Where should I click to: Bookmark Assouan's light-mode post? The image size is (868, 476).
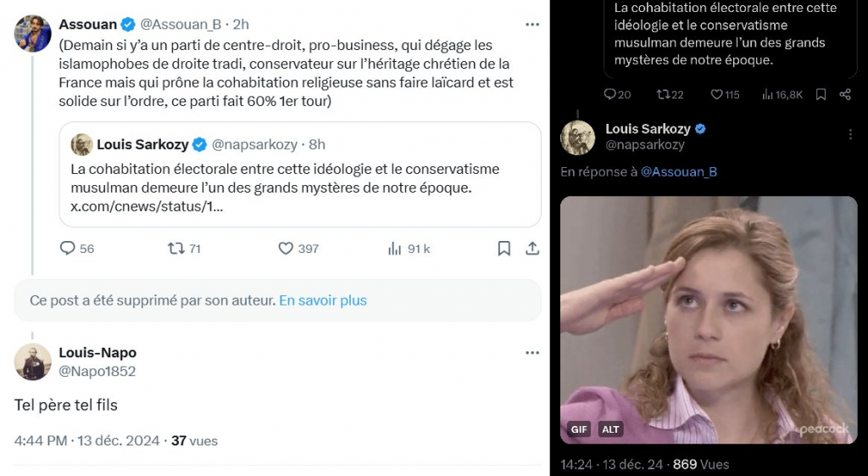[504, 249]
